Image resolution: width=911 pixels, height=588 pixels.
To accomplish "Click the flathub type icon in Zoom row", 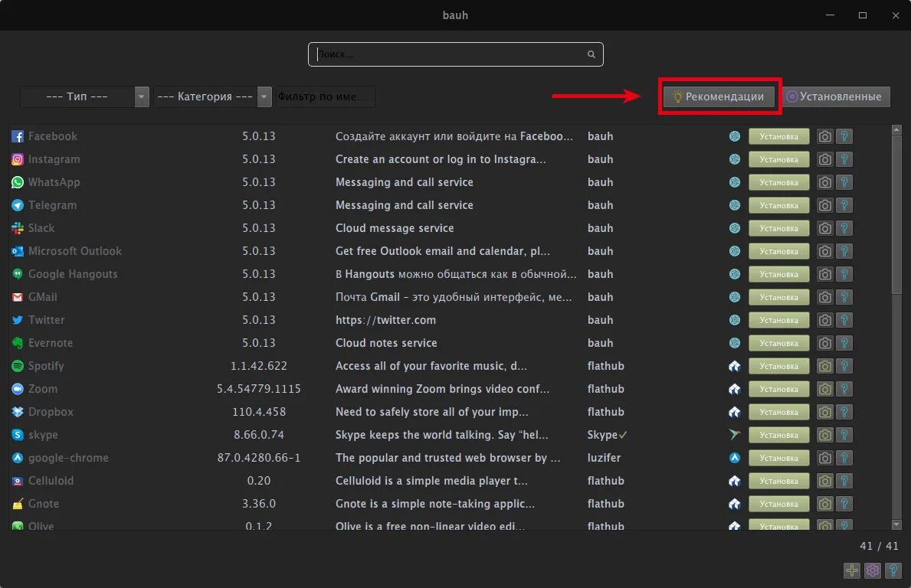I will (x=734, y=389).
